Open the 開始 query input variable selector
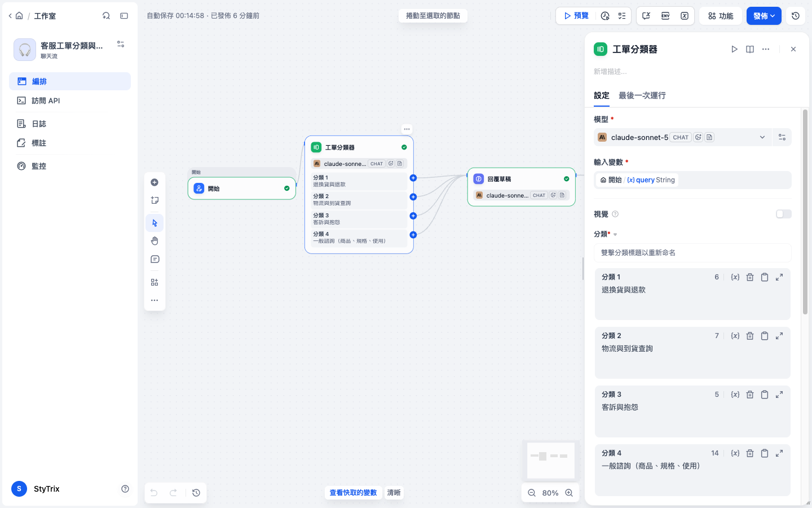 [x=692, y=180]
